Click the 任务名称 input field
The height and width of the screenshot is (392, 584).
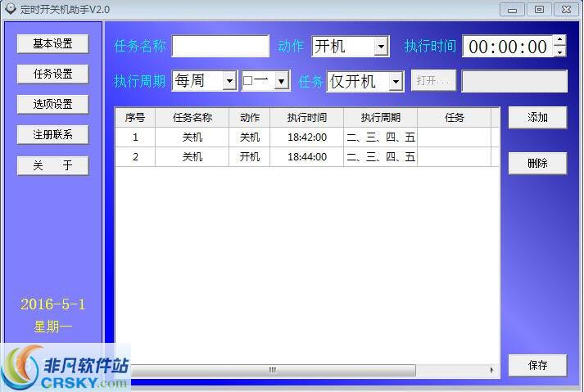[x=220, y=46]
